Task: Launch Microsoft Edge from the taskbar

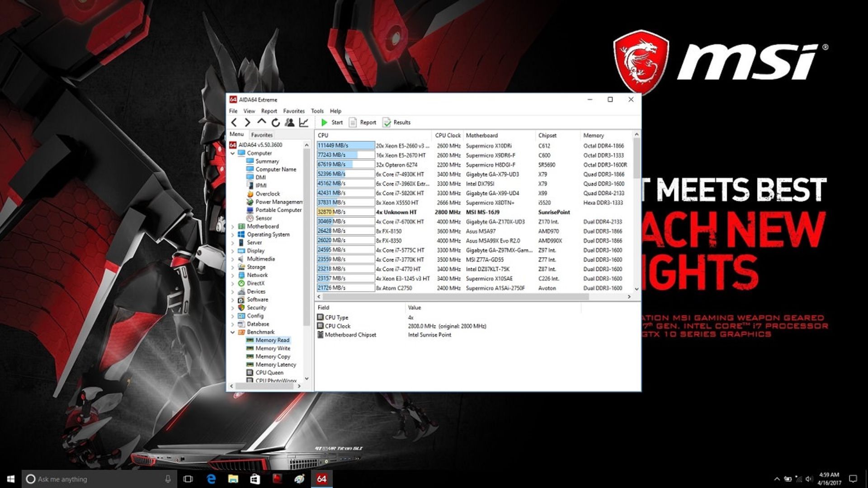Action: click(x=211, y=479)
